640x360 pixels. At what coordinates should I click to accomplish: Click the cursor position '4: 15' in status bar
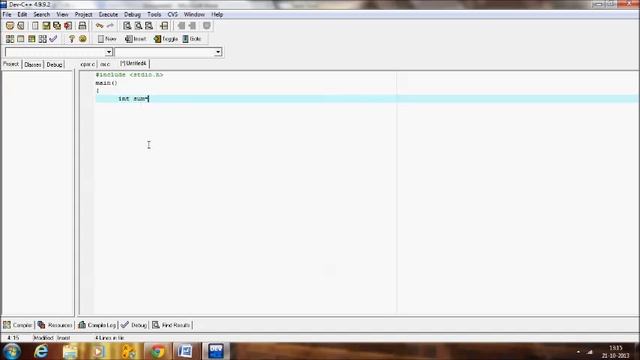click(13, 338)
